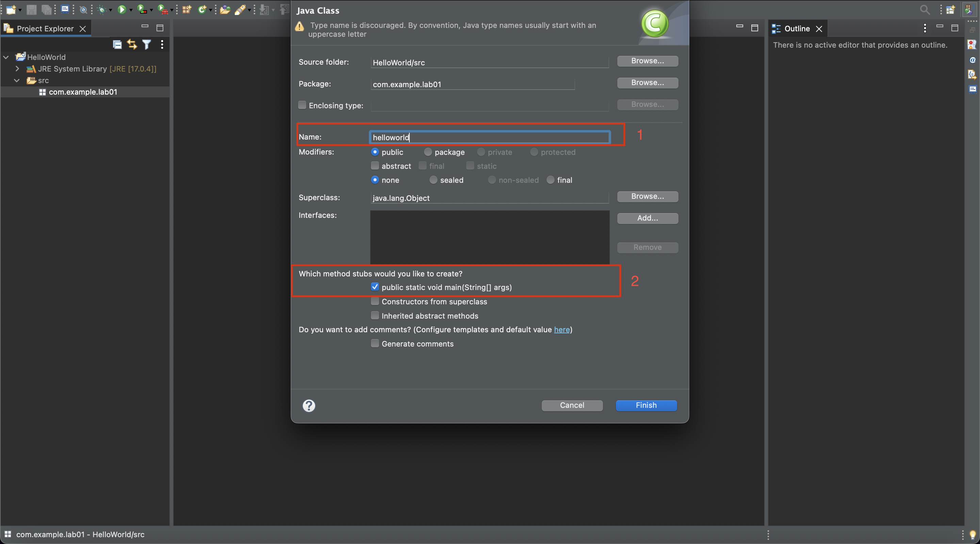980x544 pixels.
Task: Open the console terminal icon in toolbar
Action: coord(65,9)
